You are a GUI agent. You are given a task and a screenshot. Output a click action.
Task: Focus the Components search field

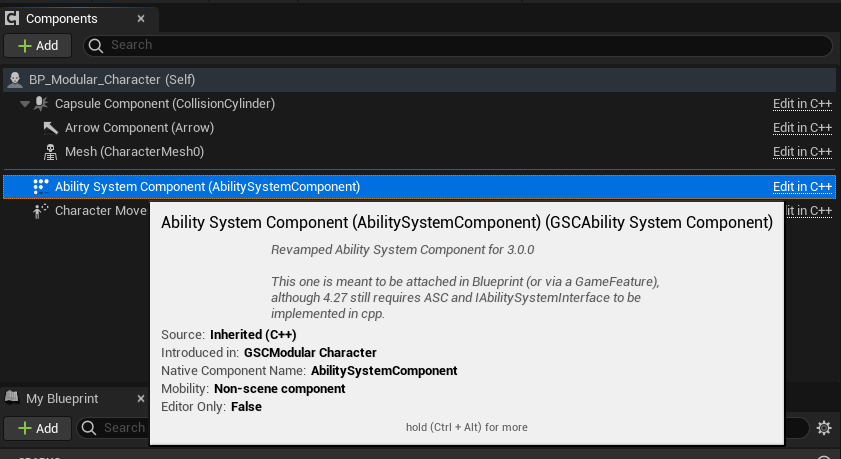460,45
